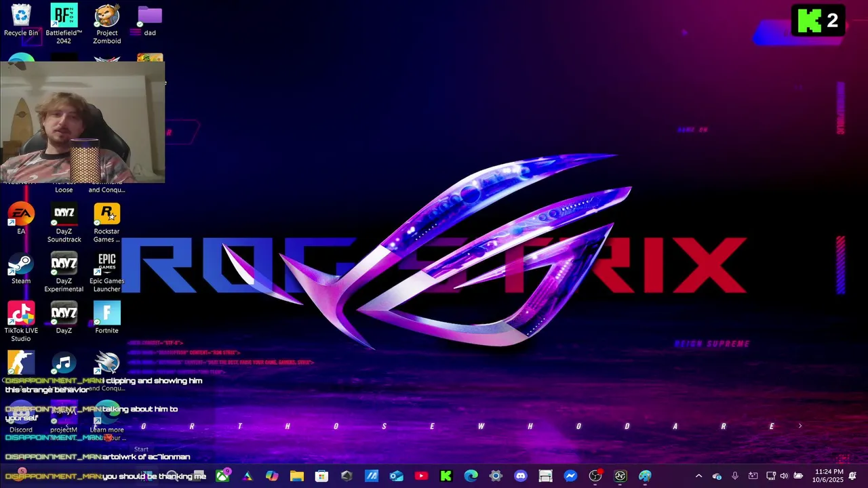Open Microsoft Store from the taskbar
The height and width of the screenshot is (488, 868).
click(x=321, y=476)
